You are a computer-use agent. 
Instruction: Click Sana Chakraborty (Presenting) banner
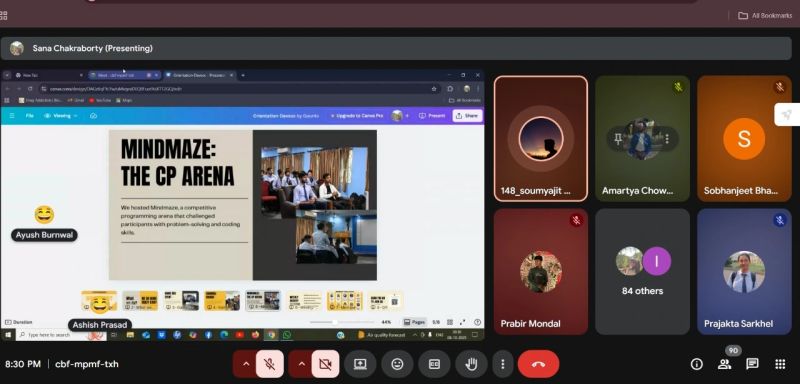(x=396, y=48)
